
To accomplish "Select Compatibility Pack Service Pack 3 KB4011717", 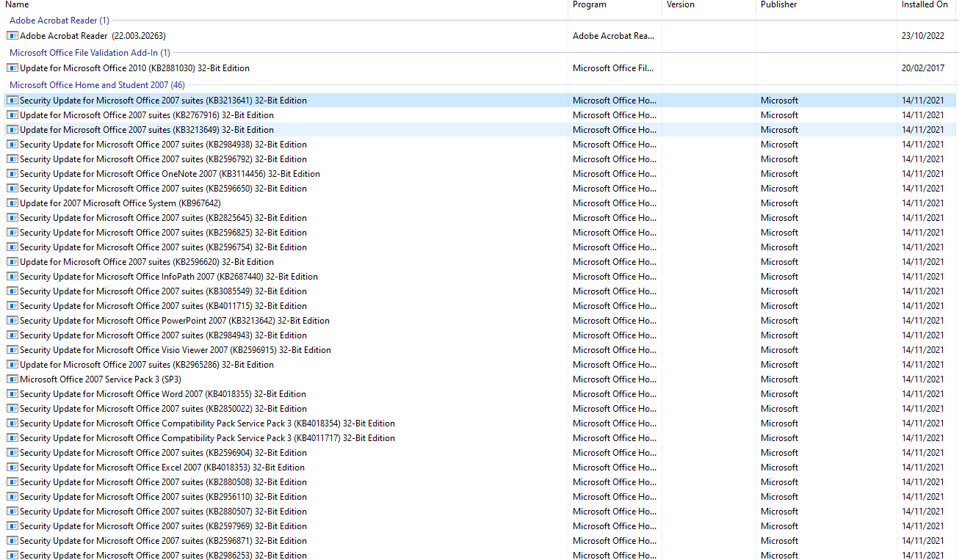I will (x=480, y=437).
